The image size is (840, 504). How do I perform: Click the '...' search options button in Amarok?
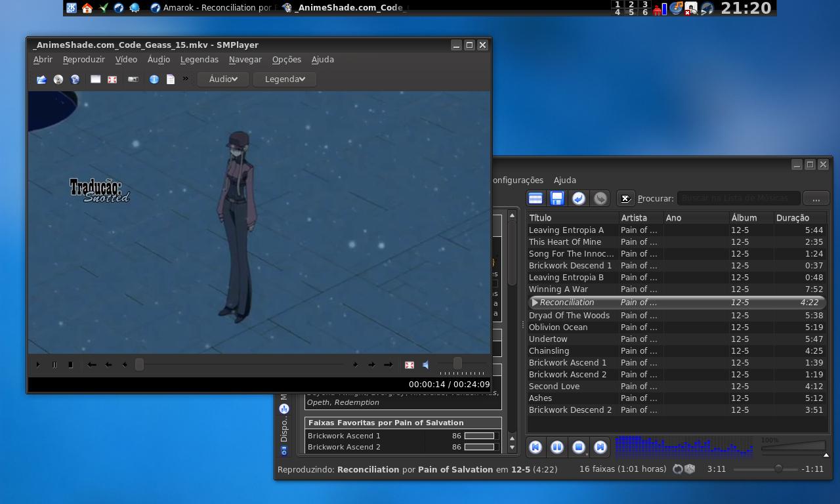coord(816,198)
